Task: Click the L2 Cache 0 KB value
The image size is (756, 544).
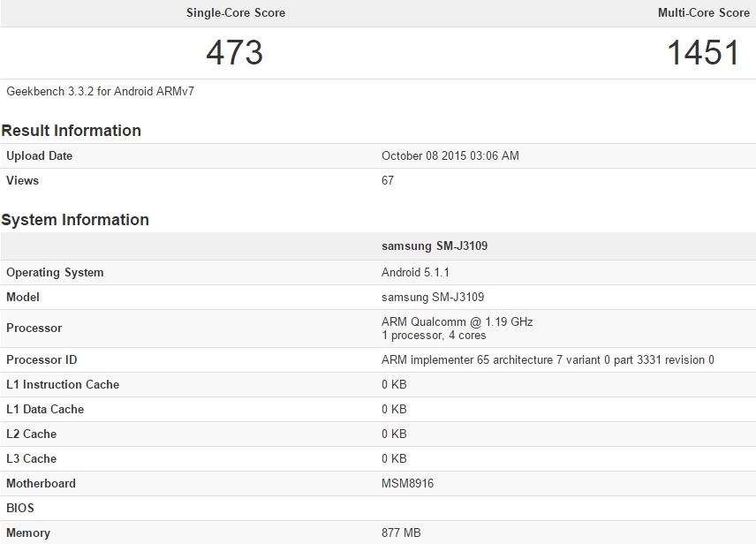Action: 394,434
